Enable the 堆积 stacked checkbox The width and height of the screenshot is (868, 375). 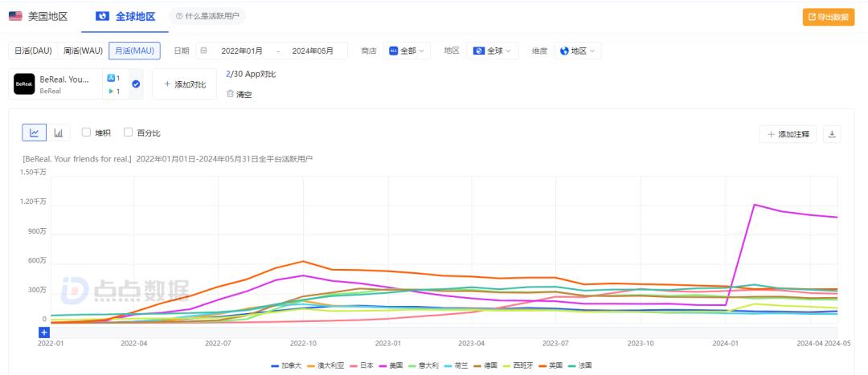click(86, 133)
